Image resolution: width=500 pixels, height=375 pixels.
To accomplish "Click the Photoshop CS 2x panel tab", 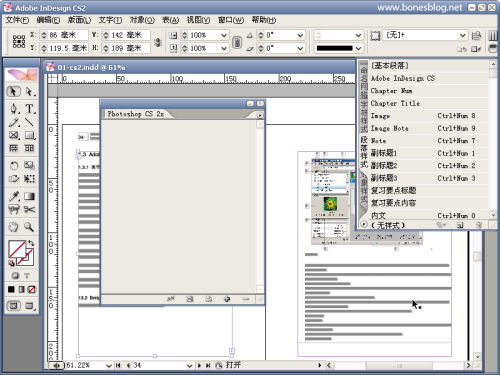I will coord(136,114).
